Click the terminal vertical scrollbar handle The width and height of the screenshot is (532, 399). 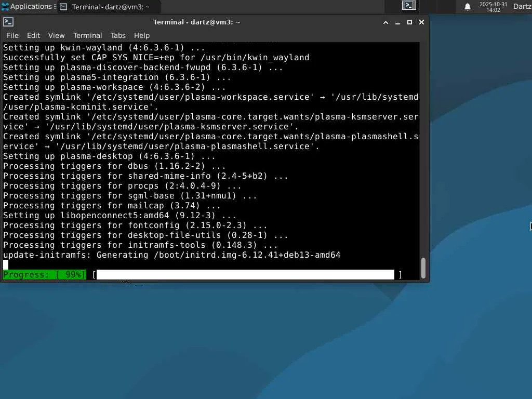click(423, 268)
